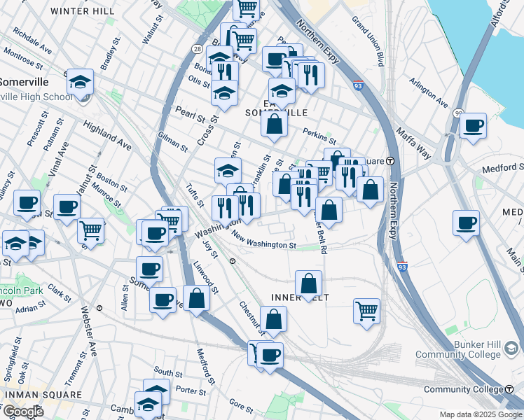The image size is (524, 420).
Task: Click the school marker at Somerville High School
Action: (x=81, y=83)
